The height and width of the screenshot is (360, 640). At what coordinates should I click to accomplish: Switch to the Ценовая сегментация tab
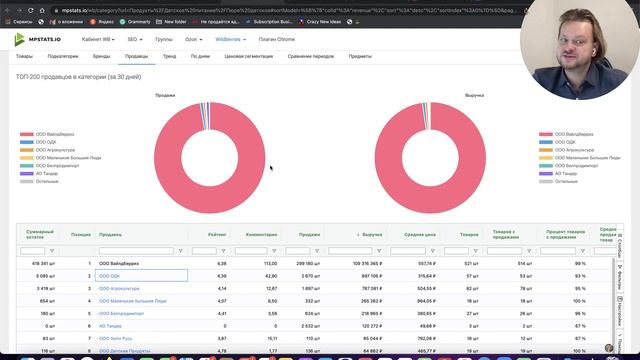[249, 56]
